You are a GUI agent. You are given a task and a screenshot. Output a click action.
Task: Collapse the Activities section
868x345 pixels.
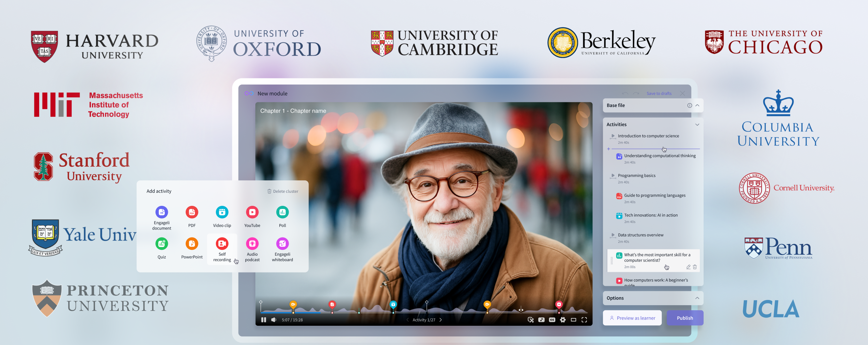pos(697,124)
